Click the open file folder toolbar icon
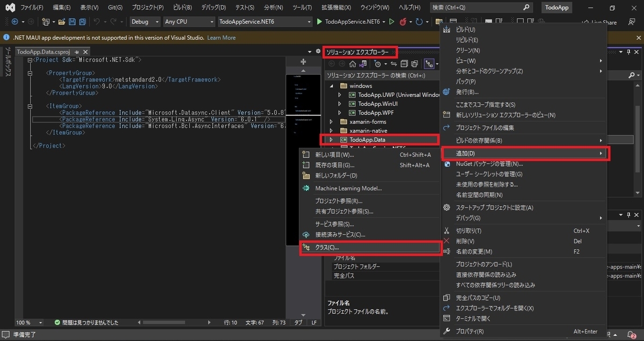Image resolution: width=644 pixels, height=341 pixels. pyautogui.click(x=62, y=22)
